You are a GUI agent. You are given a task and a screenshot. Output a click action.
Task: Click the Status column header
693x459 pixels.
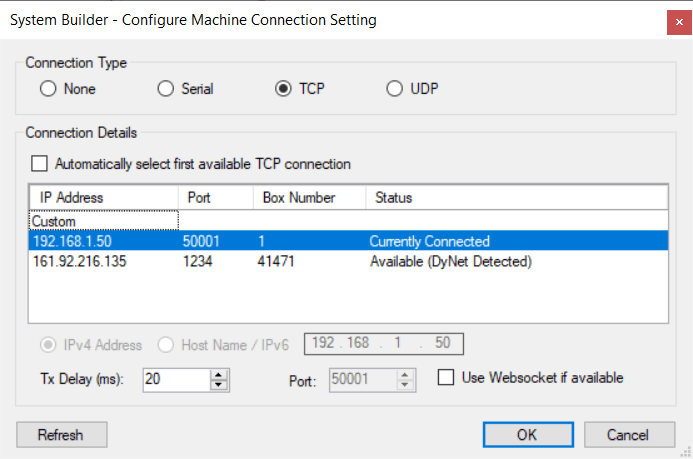tap(517, 197)
